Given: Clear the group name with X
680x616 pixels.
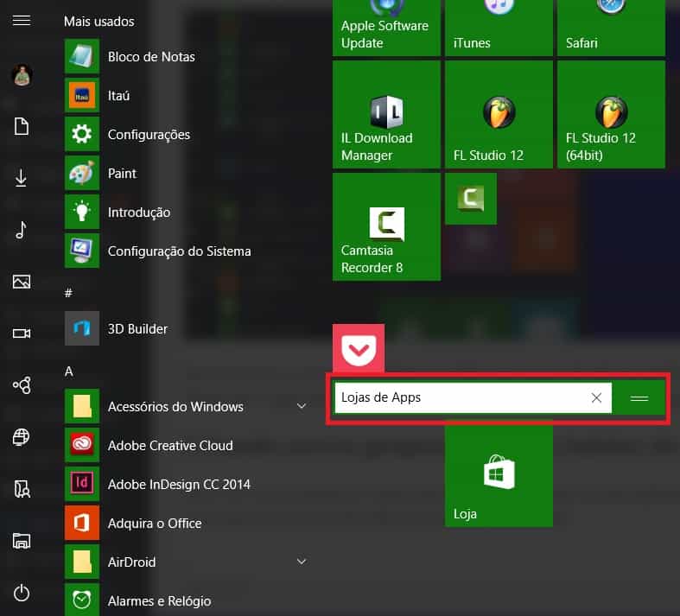Looking at the screenshot, I should pos(596,397).
